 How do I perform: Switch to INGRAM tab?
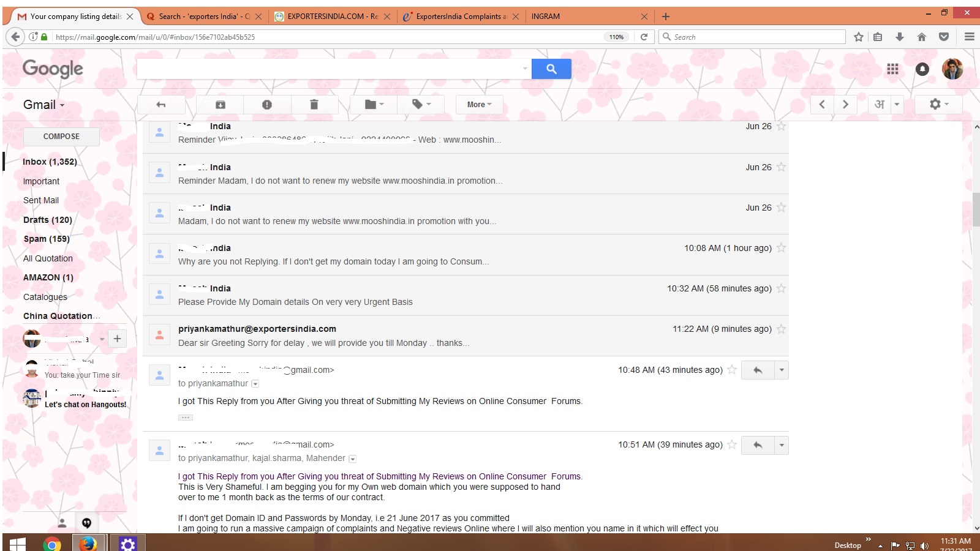coord(588,17)
